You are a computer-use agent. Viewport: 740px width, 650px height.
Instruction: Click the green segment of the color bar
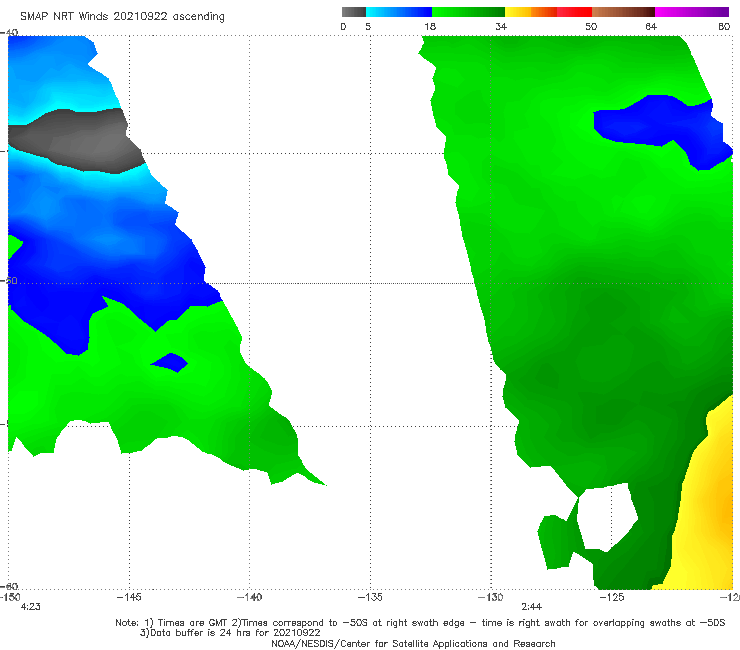click(x=468, y=12)
